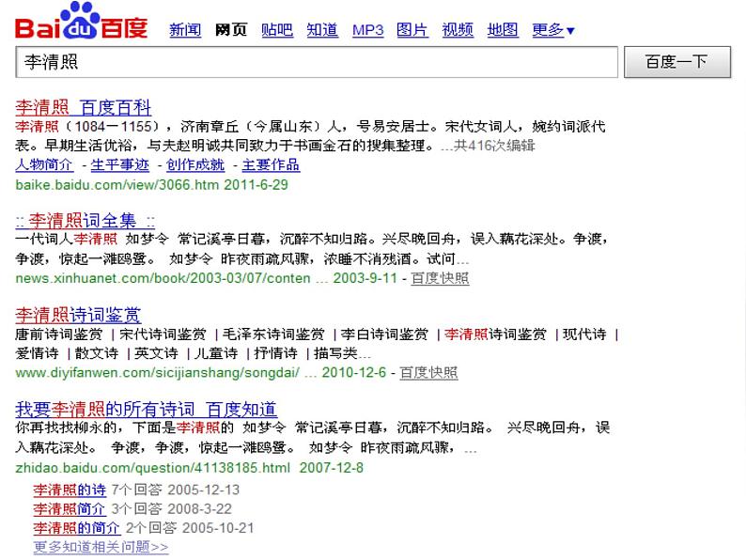Open the 创作成就 sub-link
Viewport: 746px width, 560px height.
(x=195, y=165)
